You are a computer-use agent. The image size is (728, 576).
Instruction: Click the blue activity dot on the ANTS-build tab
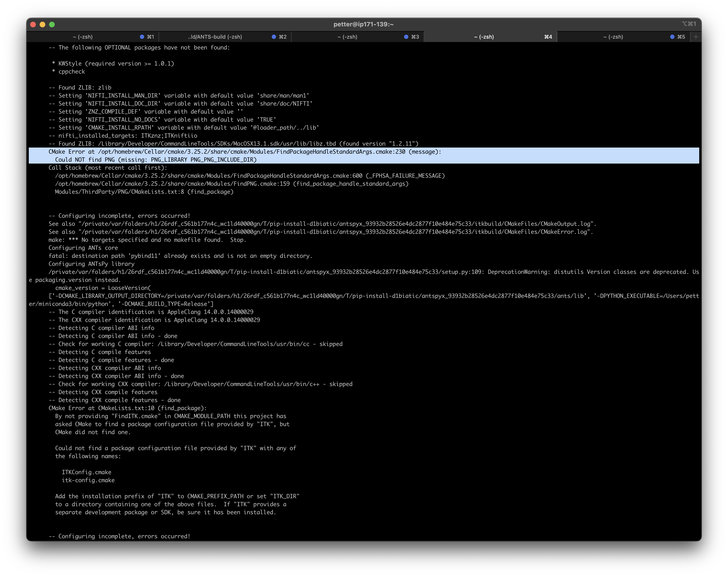point(274,37)
